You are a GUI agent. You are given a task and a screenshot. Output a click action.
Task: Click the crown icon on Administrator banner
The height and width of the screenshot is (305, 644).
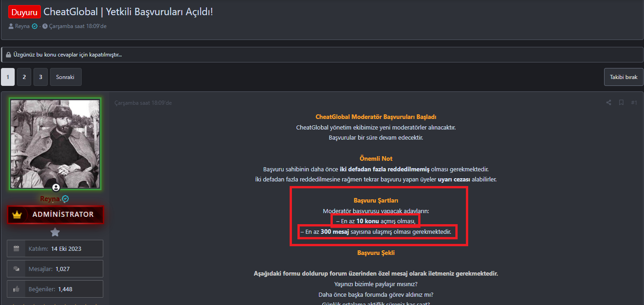coord(17,215)
